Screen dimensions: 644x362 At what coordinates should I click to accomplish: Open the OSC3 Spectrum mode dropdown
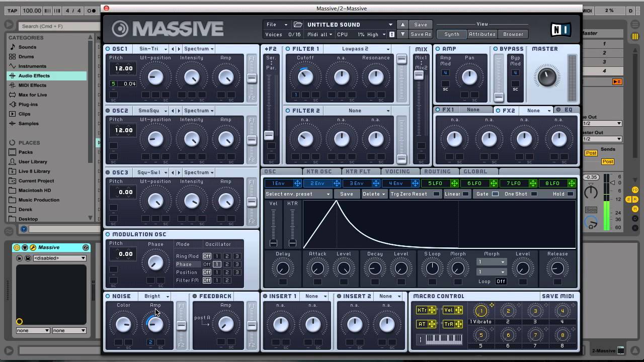(199, 172)
